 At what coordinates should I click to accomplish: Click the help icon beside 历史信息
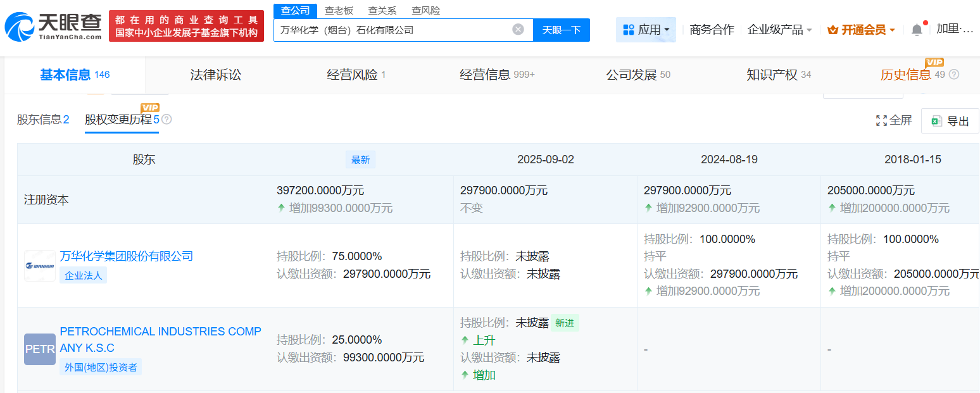(954, 75)
